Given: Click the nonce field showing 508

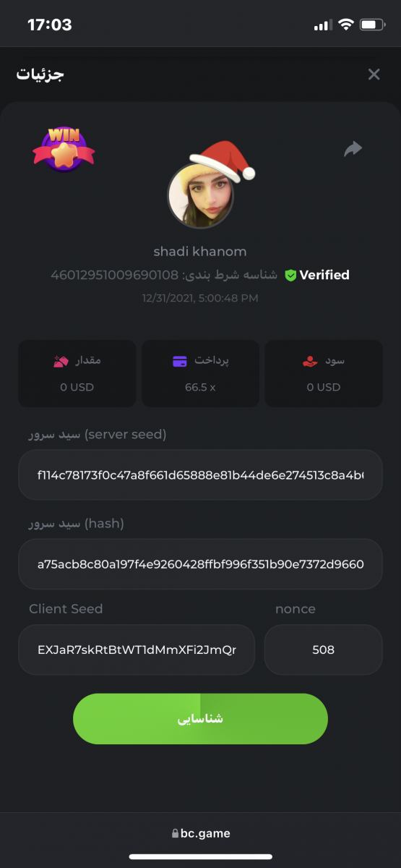Looking at the screenshot, I should pos(323,650).
